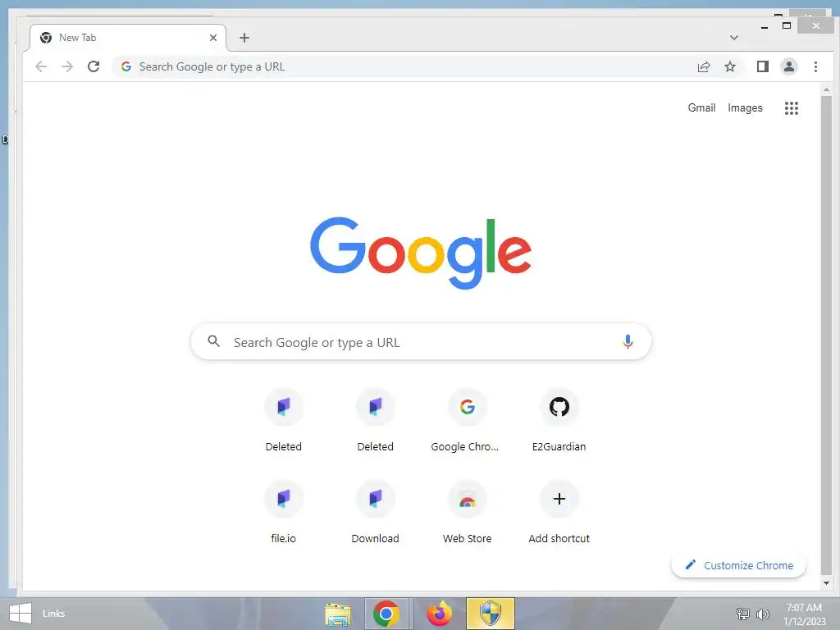The width and height of the screenshot is (840, 630).
Task: Select the New Tab tab
Action: (x=127, y=38)
